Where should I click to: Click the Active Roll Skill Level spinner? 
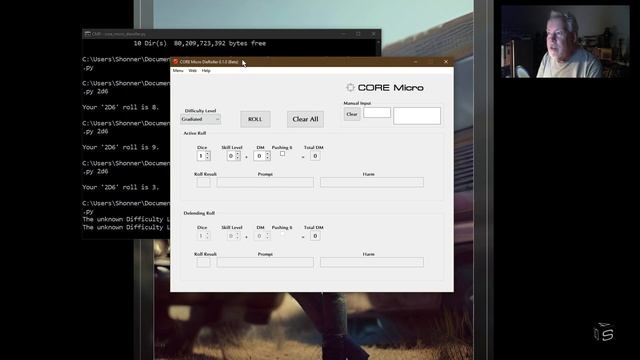(x=233, y=156)
